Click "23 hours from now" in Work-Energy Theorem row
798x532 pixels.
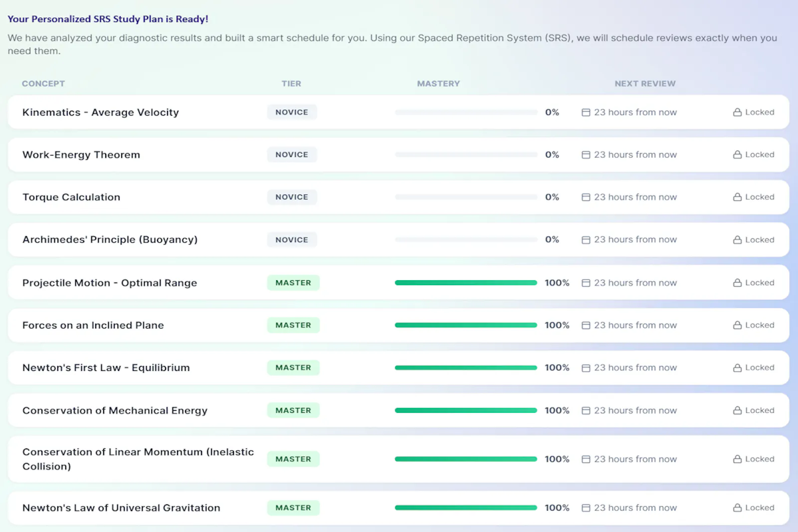(635, 155)
